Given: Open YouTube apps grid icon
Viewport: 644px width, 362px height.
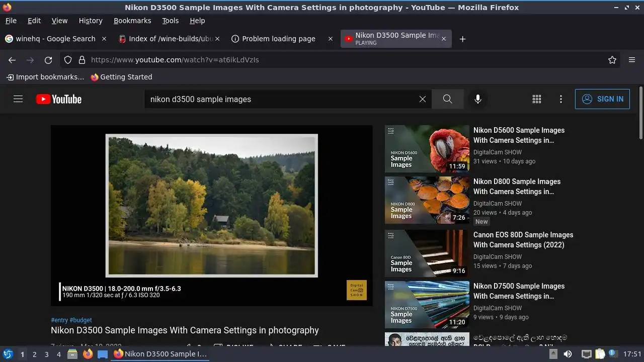Looking at the screenshot, I should coord(537,99).
